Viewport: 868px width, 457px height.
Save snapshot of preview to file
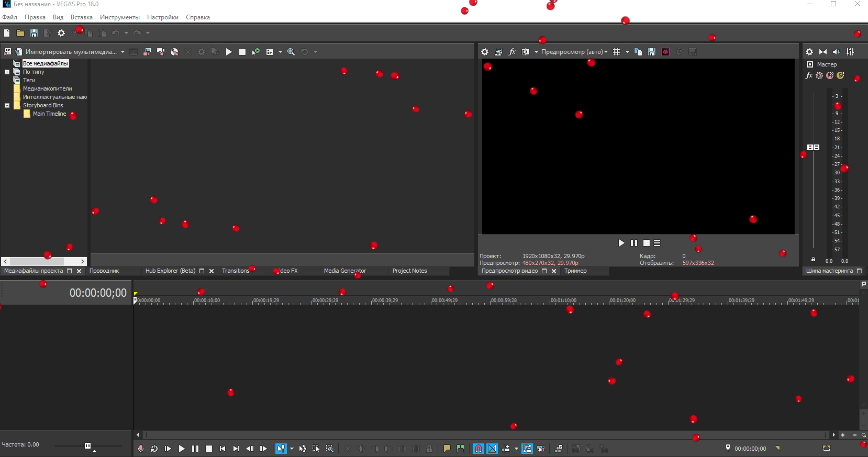652,52
